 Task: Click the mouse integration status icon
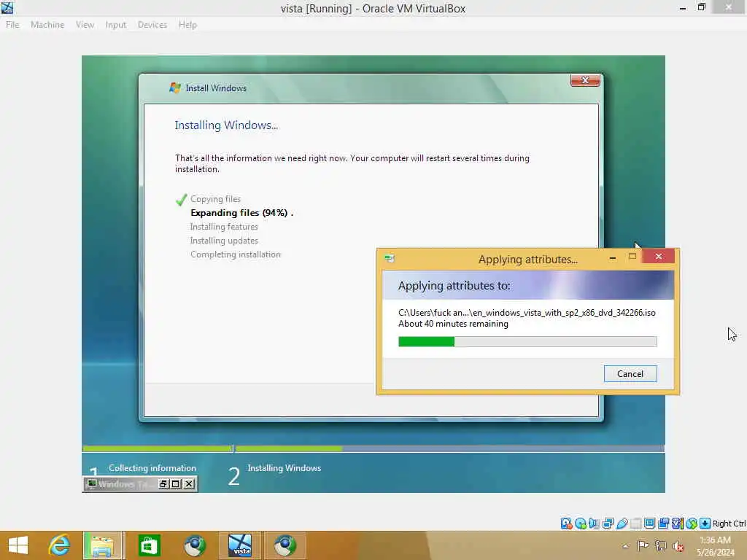[x=692, y=524]
